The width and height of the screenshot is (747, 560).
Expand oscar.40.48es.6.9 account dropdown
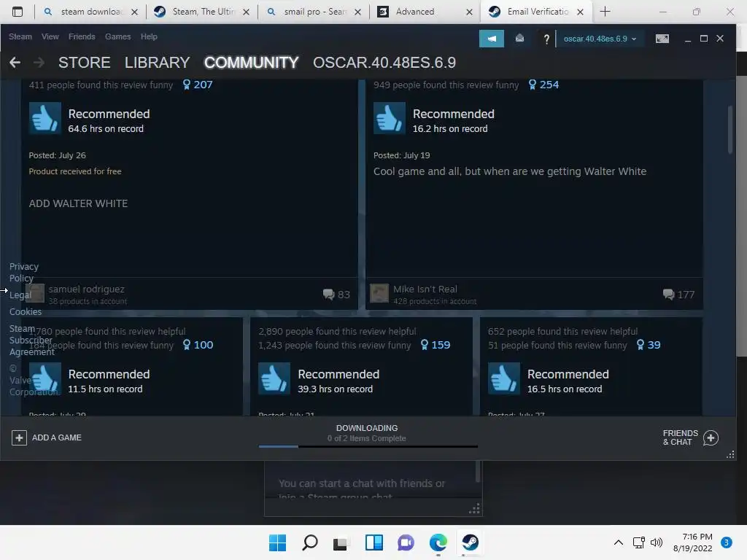click(x=600, y=39)
